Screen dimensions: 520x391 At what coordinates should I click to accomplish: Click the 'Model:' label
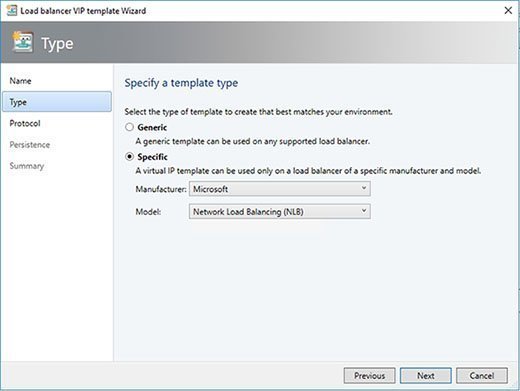coord(148,212)
